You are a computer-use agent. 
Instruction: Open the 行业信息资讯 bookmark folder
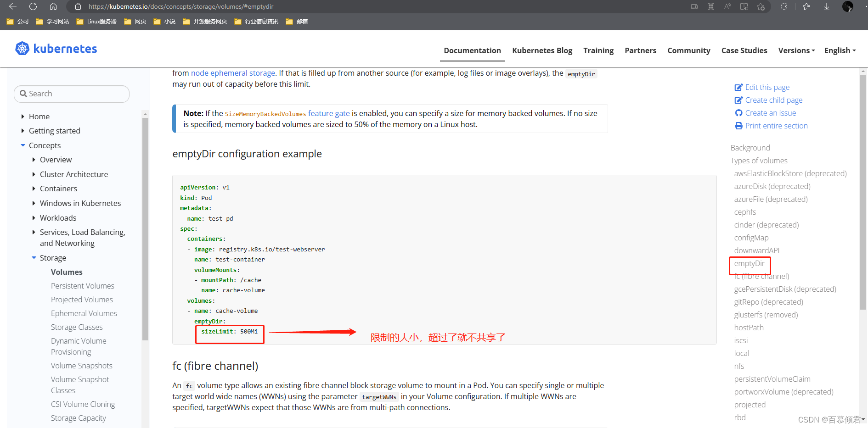click(256, 22)
